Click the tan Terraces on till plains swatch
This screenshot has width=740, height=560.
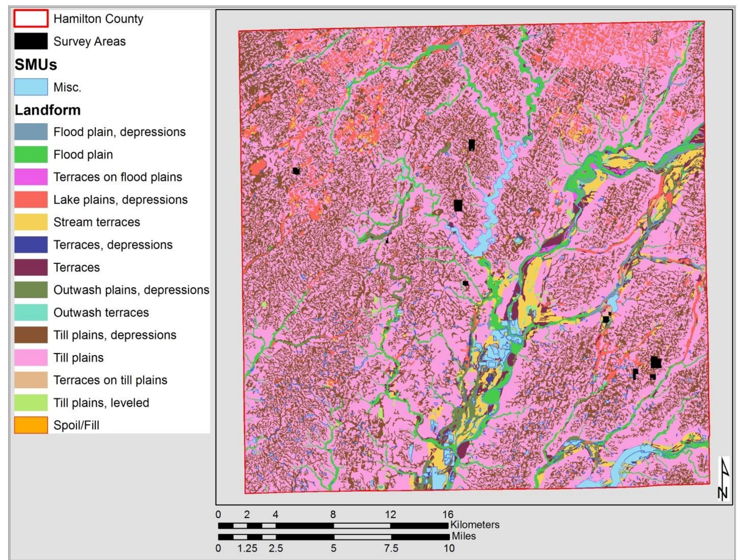pyautogui.click(x=31, y=380)
